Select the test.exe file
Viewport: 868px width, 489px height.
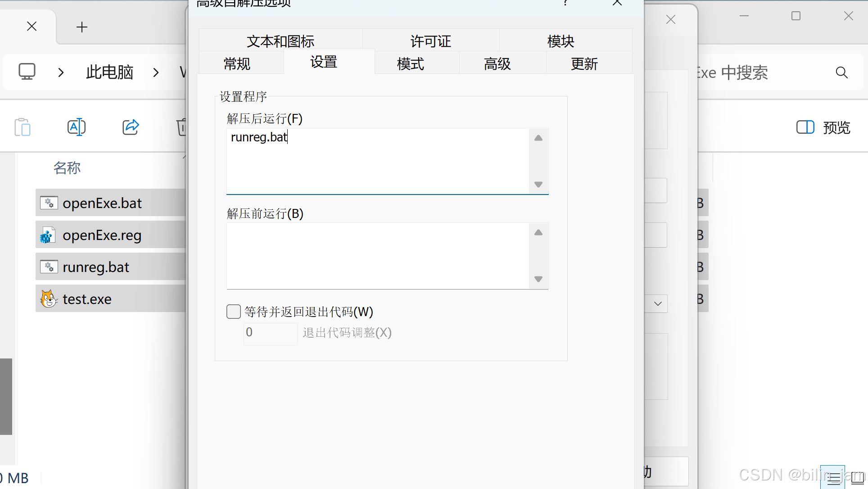[x=87, y=299]
